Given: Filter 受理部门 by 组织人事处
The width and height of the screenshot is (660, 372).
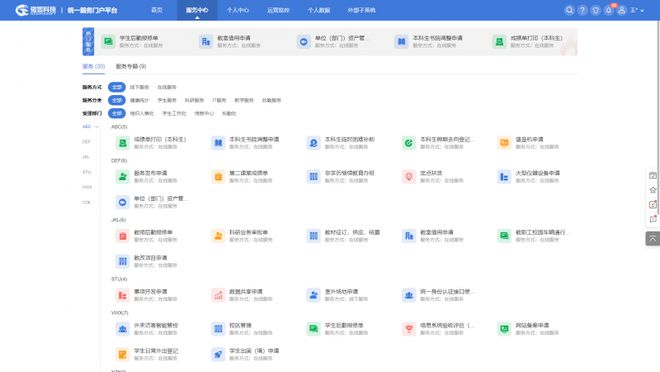Looking at the screenshot, I should pyautogui.click(x=142, y=113).
